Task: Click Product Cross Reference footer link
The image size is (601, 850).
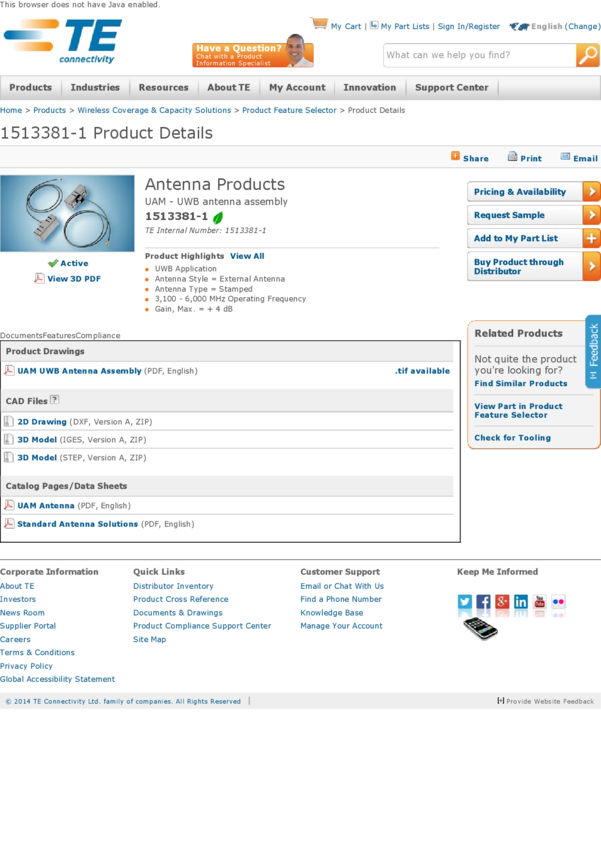Action: click(x=180, y=599)
